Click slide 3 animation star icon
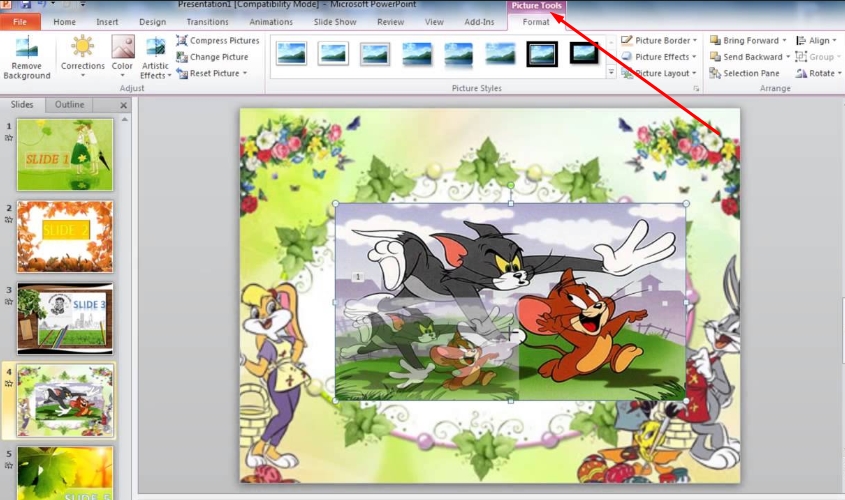 [x=9, y=302]
